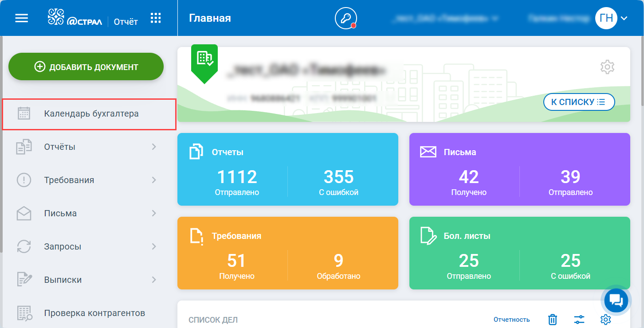
Task: Open company settings gear icon
Action: click(x=607, y=67)
